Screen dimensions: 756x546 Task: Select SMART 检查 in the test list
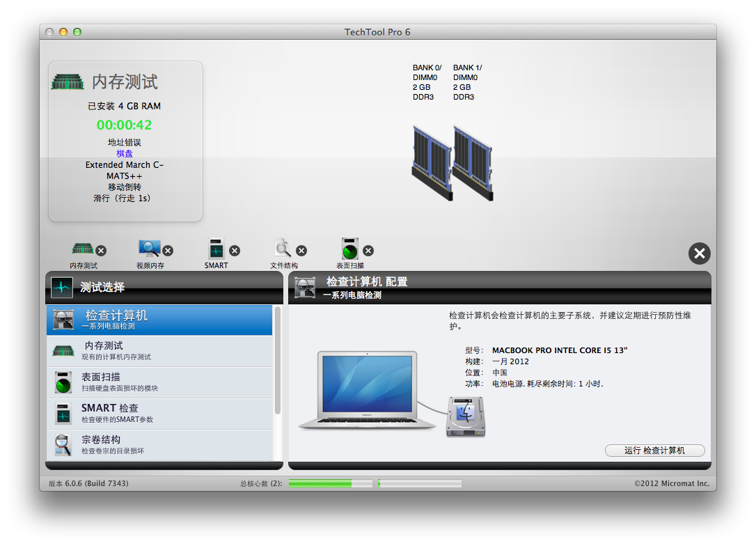pos(159,414)
